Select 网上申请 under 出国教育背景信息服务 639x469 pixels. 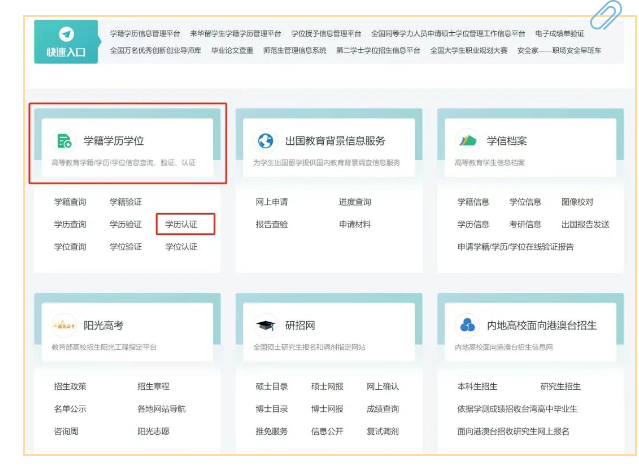pos(272,202)
